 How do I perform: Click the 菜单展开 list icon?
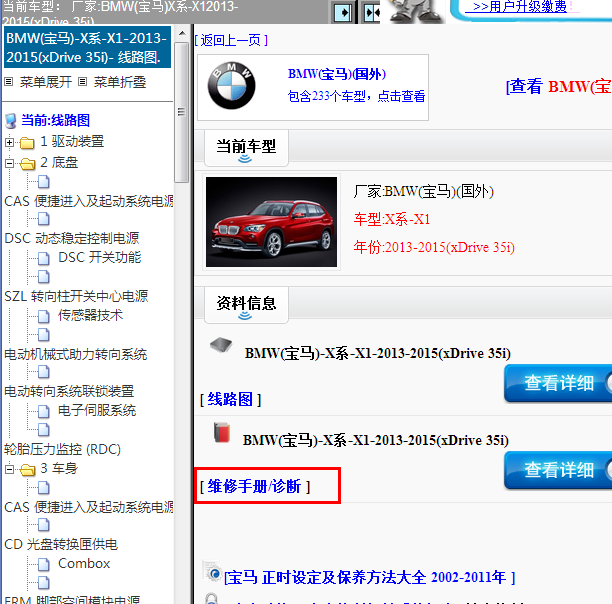tap(9, 82)
